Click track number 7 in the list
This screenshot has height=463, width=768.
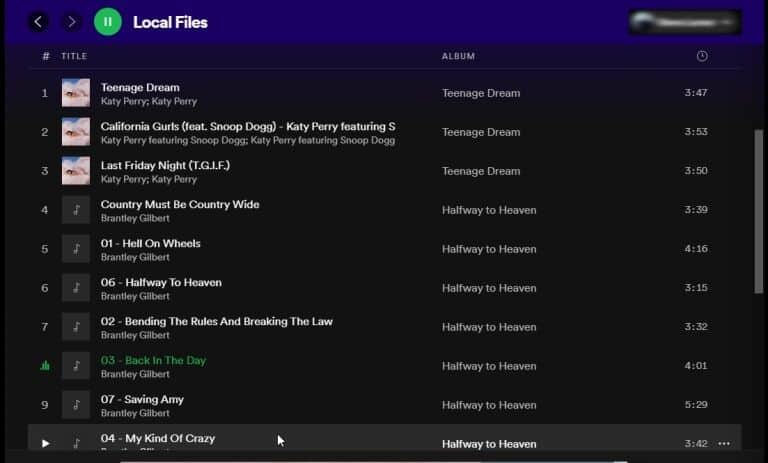45,327
